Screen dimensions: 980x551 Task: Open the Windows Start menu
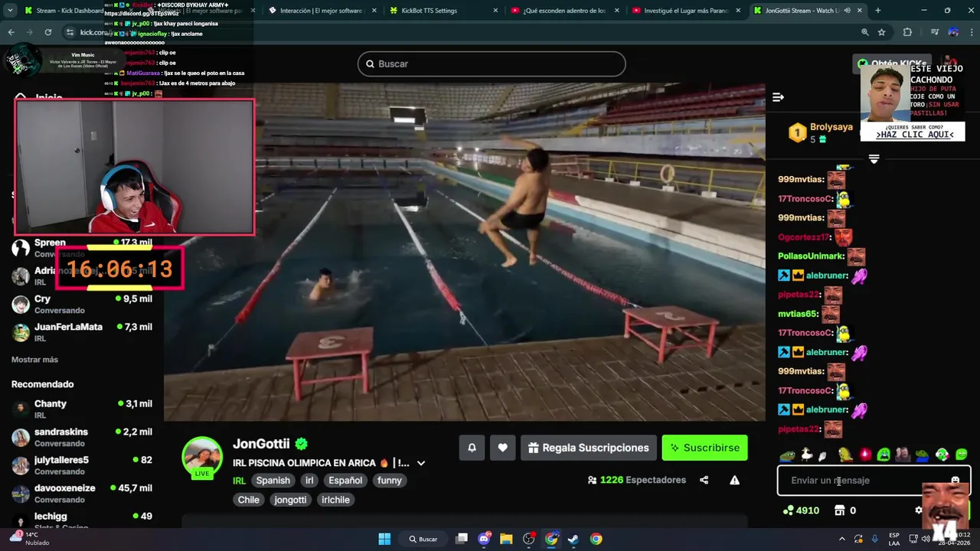[x=384, y=539]
